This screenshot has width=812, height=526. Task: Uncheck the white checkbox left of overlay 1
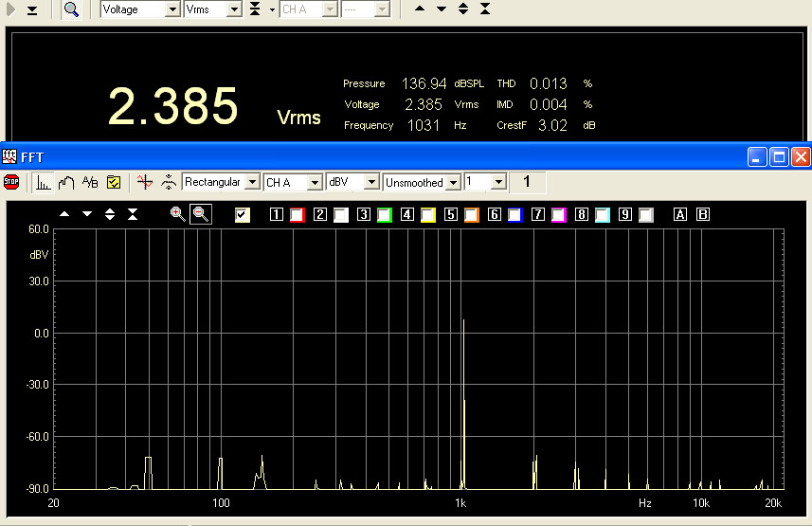click(243, 215)
